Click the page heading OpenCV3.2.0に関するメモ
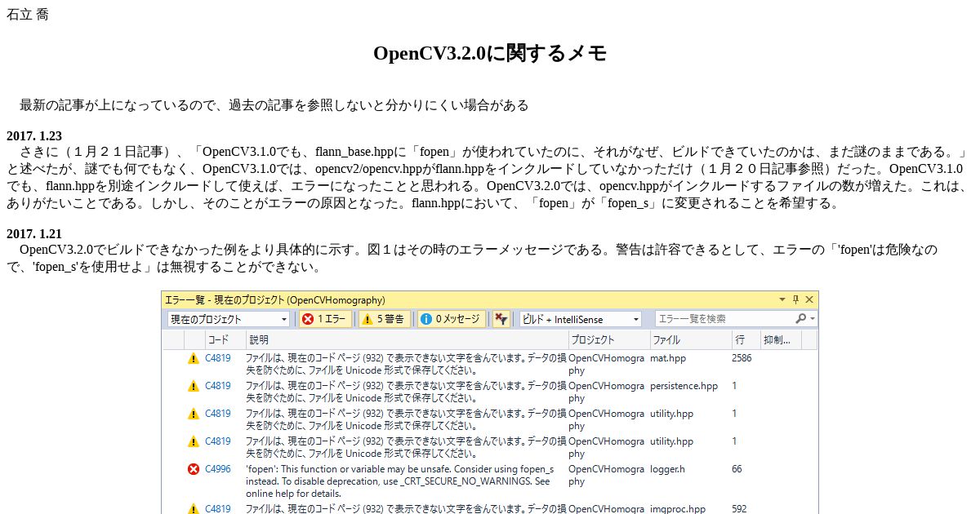This screenshot has width=980, height=514. pos(490,53)
